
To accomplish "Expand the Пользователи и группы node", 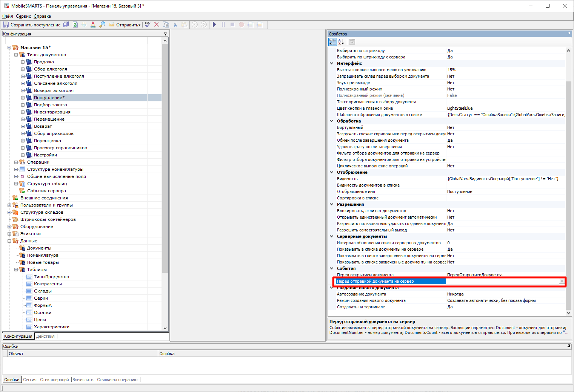I will [9, 205].
